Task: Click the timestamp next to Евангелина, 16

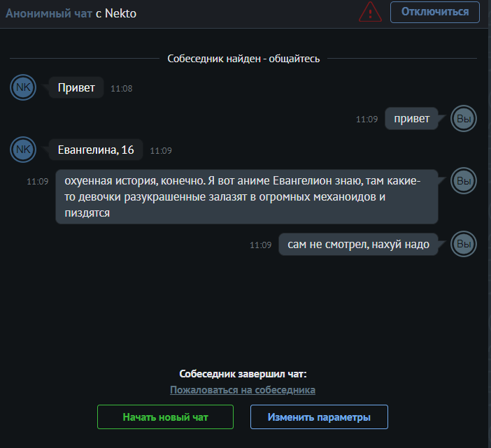Action: pos(161,150)
